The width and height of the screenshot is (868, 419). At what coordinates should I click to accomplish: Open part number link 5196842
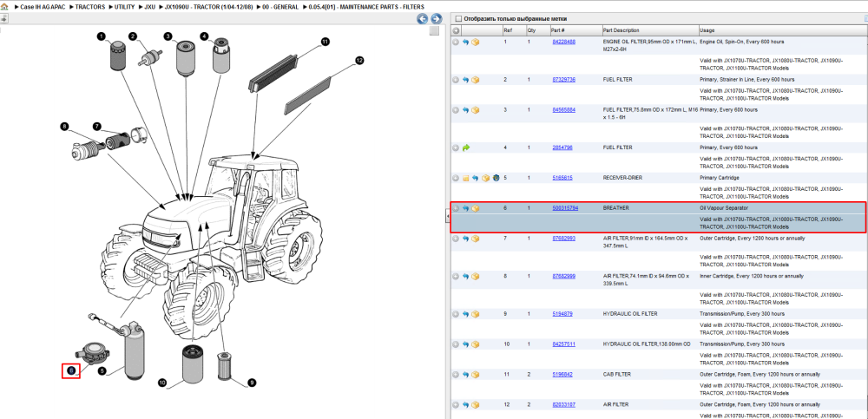[x=562, y=375]
